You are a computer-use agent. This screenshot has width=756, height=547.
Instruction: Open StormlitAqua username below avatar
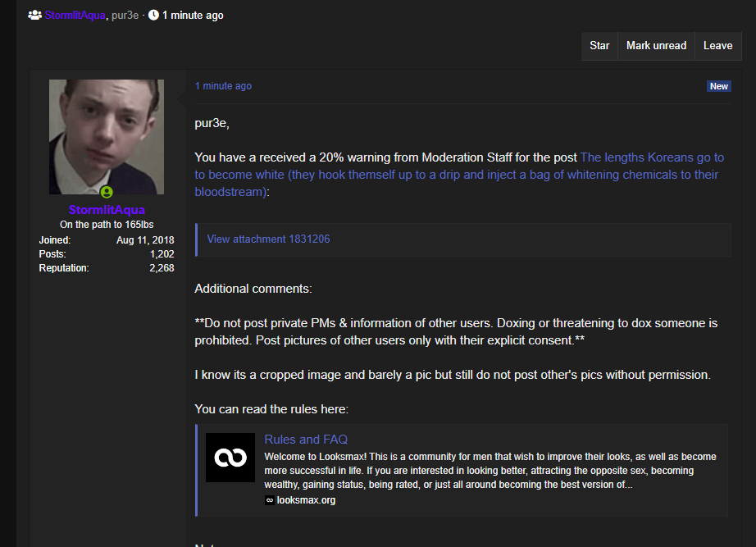click(107, 210)
